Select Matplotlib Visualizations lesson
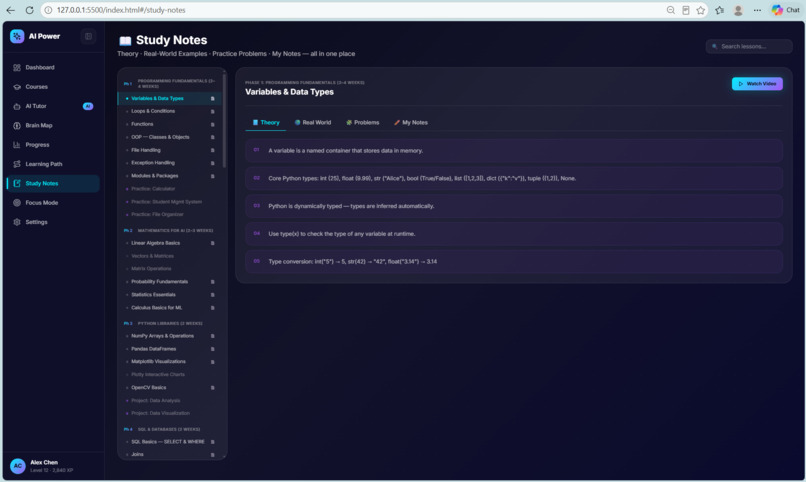Viewport: 806px width, 482px height. pos(170,362)
